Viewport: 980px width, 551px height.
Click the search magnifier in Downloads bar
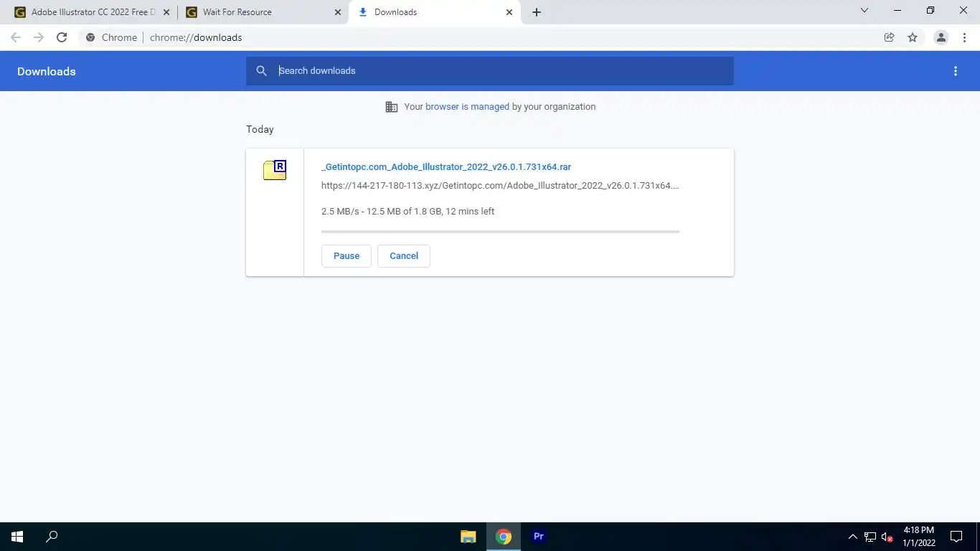[x=262, y=71]
